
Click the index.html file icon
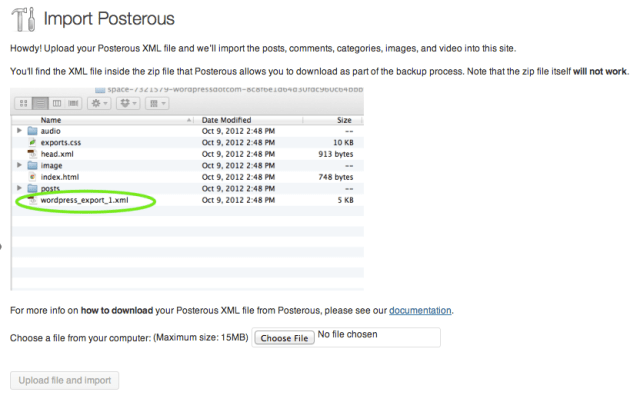tap(32, 177)
